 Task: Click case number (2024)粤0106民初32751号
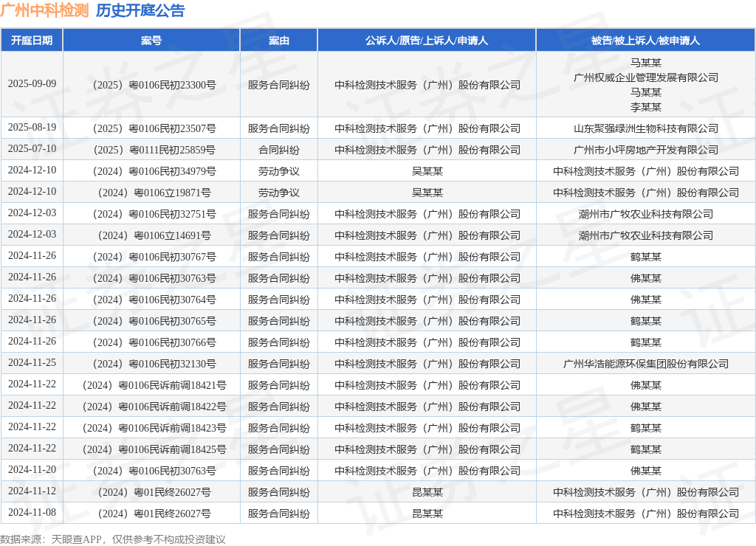(154, 214)
